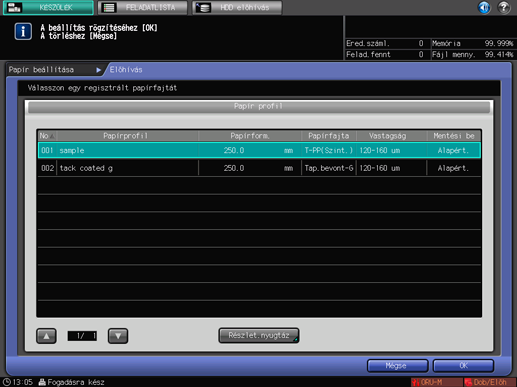
Task: Click the Vastagság column header
Action: point(392,136)
